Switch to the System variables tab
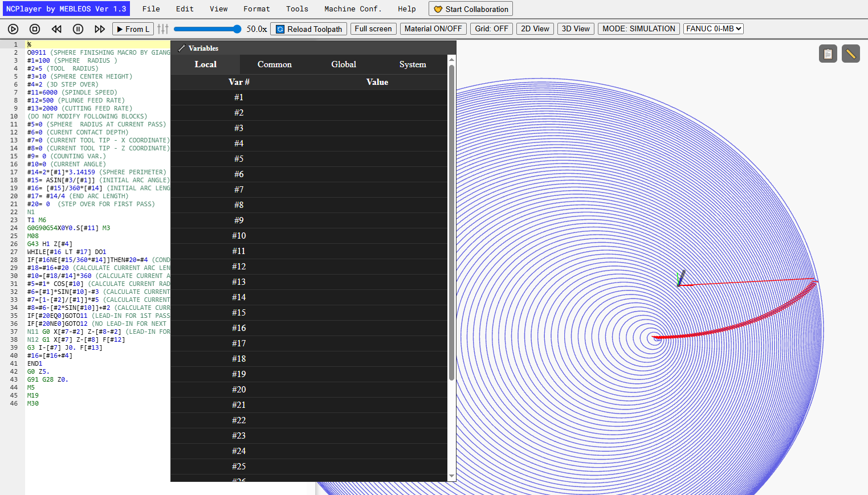 pyautogui.click(x=413, y=64)
